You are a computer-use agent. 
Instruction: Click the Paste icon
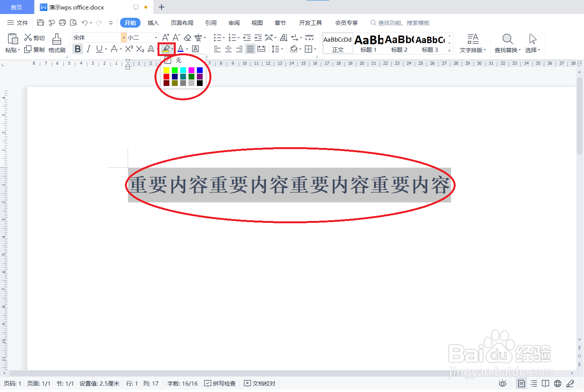[x=12, y=42]
